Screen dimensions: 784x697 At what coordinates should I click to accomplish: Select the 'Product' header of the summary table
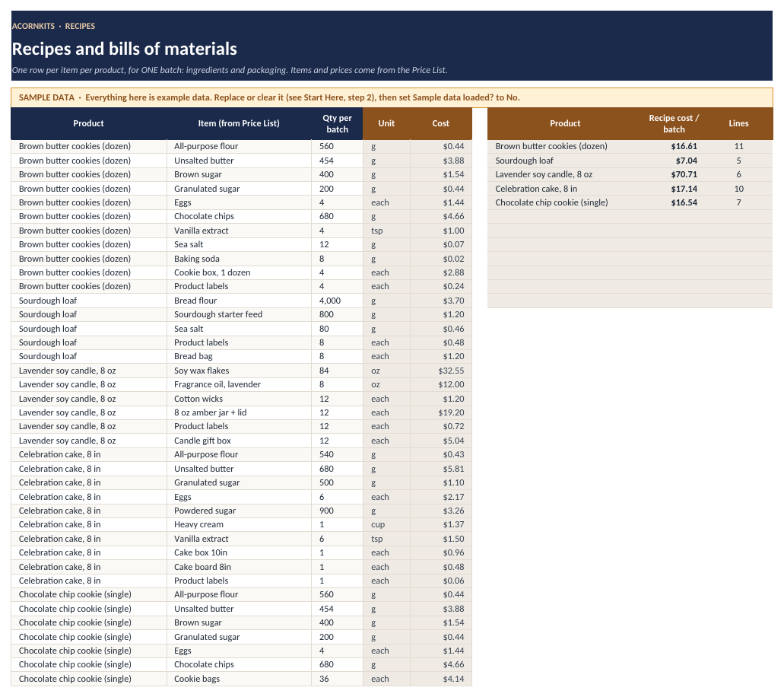pyautogui.click(x=565, y=123)
